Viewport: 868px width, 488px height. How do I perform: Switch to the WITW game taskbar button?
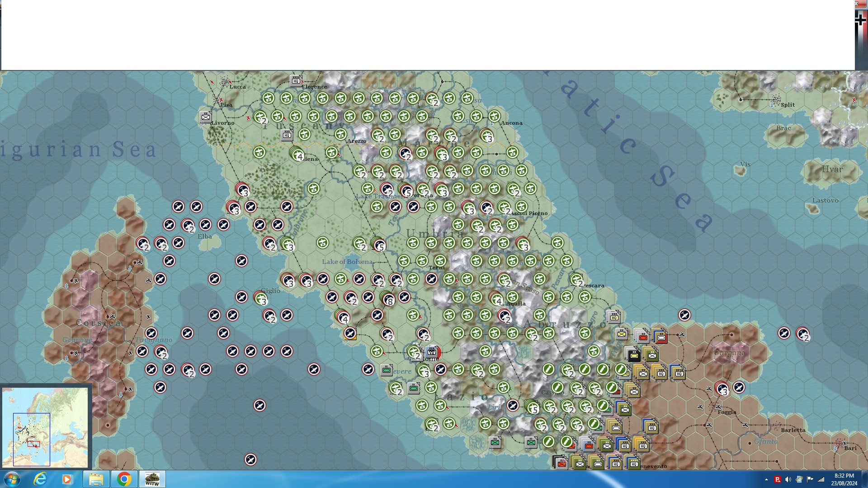152,479
